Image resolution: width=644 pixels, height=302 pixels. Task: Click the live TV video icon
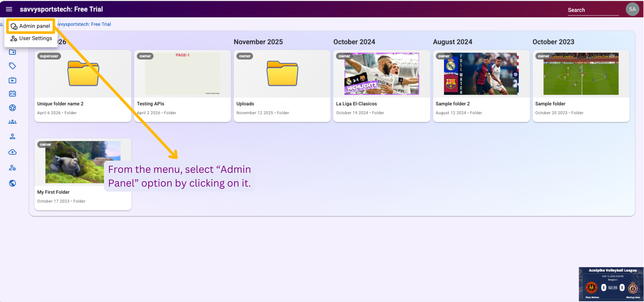click(x=12, y=80)
